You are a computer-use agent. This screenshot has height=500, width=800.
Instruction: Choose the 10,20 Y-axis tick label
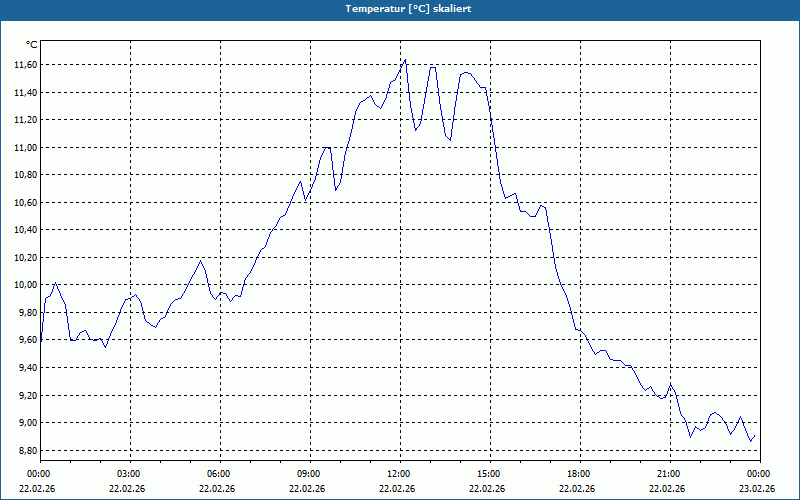pos(26,258)
